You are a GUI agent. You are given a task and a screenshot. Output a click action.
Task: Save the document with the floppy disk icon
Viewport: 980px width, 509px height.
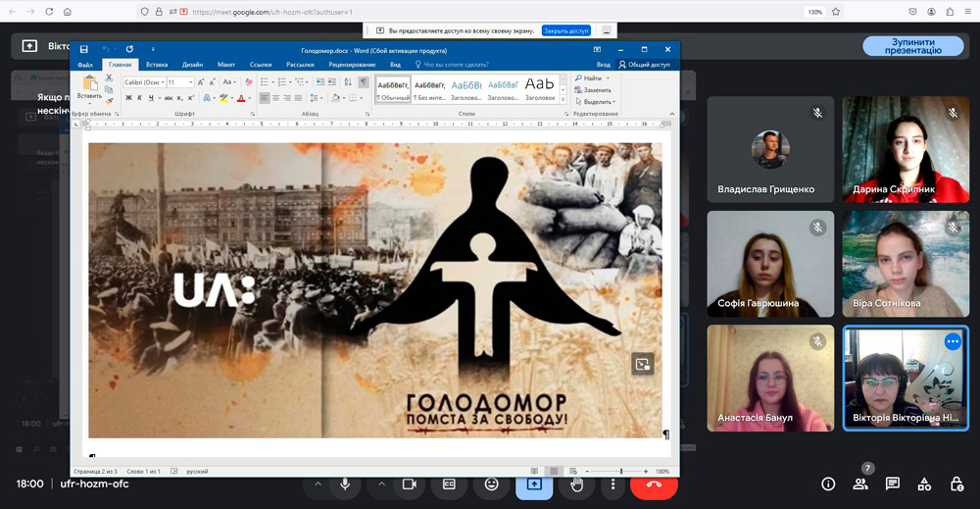click(83, 49)
